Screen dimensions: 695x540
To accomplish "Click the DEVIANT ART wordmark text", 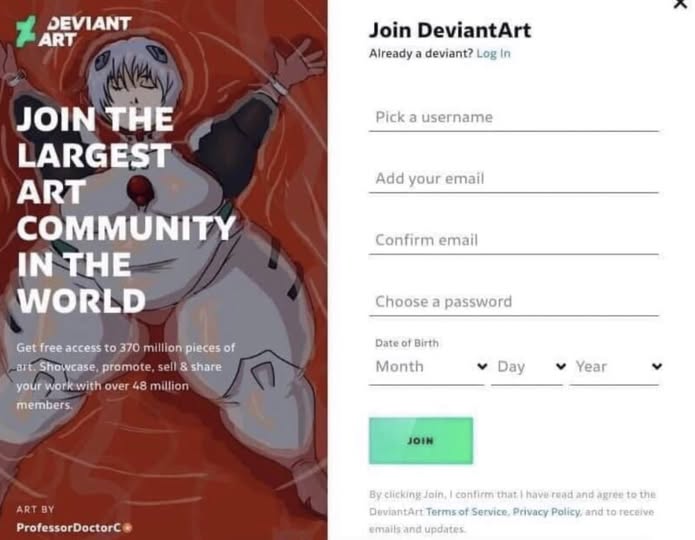I will pos(85,31).
